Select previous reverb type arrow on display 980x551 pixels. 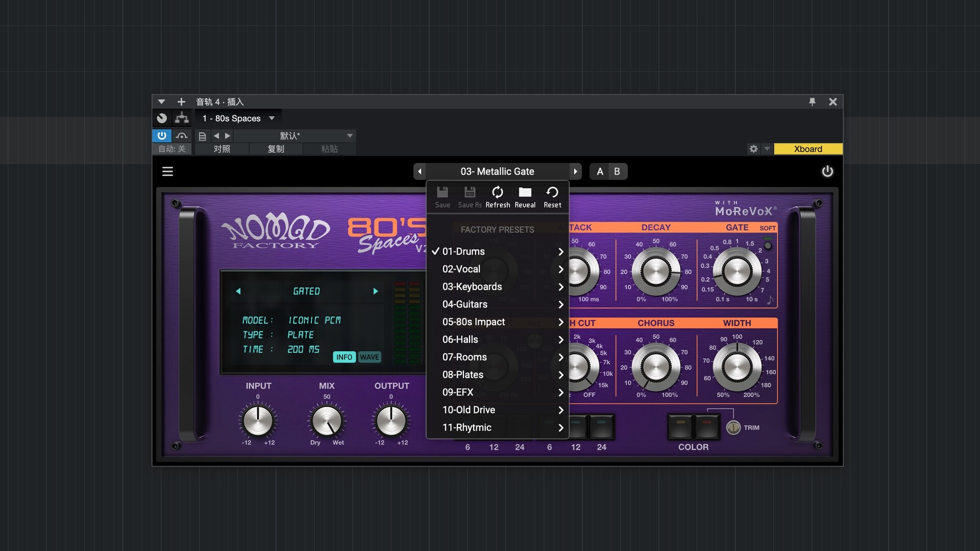point(238,291)
